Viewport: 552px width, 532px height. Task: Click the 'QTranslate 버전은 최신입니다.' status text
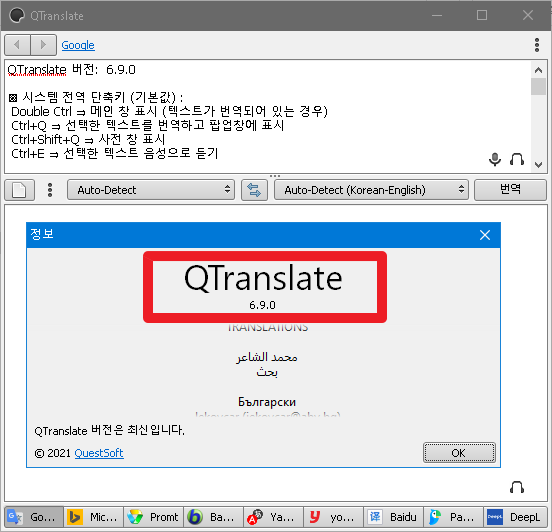pyautogui.click(x=109, y=430)
